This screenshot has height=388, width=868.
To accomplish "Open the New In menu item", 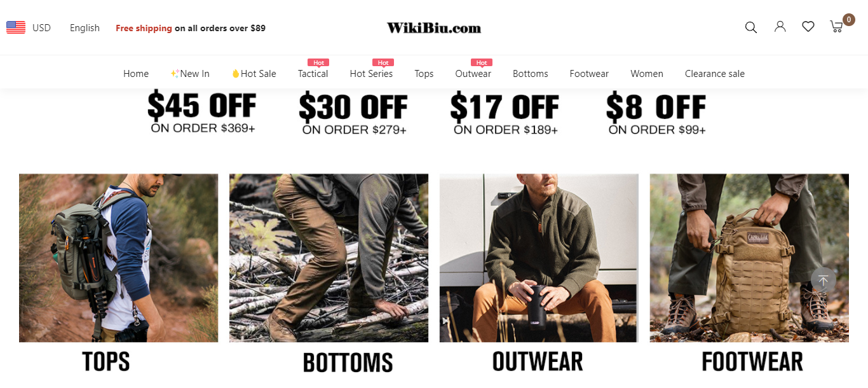I will click(190, 74).
